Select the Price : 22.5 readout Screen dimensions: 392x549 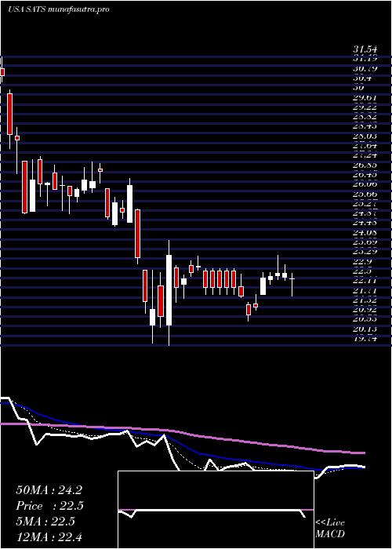click(x=50, y=506)
